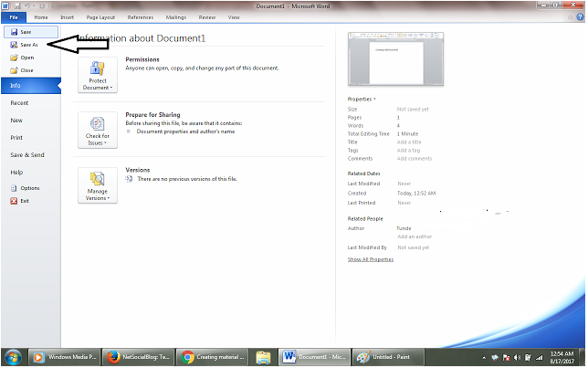Open the Undo history dropdown arrow

pyautogui.click(x=34, y=6)
